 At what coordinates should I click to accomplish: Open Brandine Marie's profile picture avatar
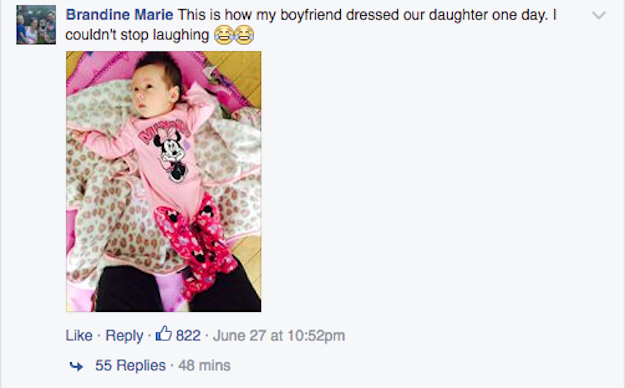pos(36,25)
